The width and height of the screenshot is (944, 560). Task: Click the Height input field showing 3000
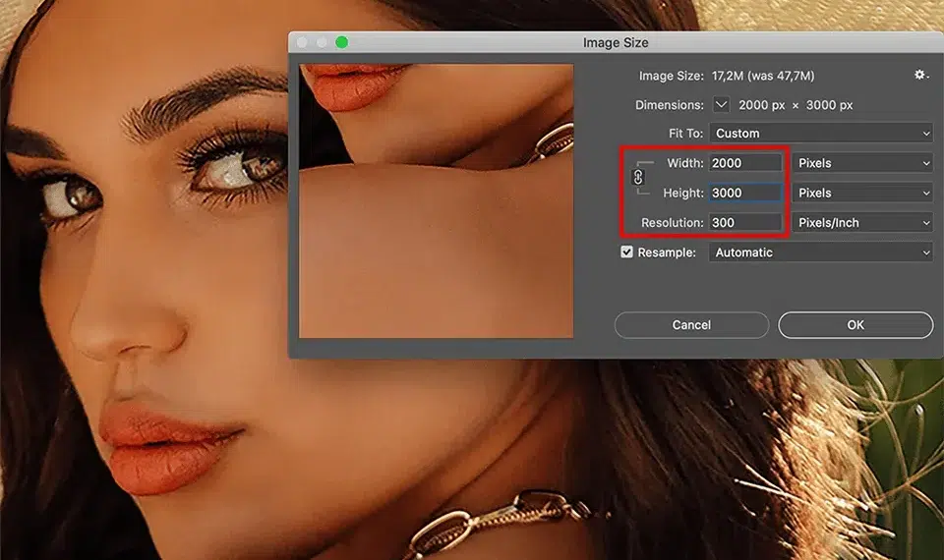745,194
